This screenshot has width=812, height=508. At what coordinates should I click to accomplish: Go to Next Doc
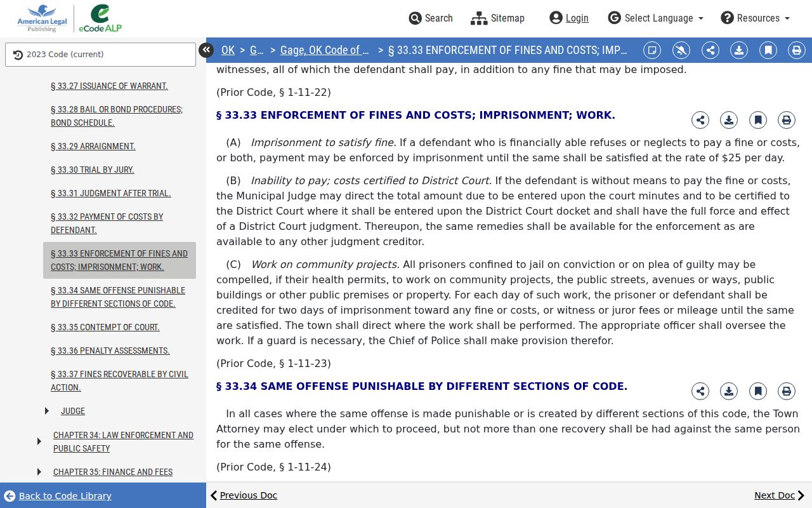779,495
